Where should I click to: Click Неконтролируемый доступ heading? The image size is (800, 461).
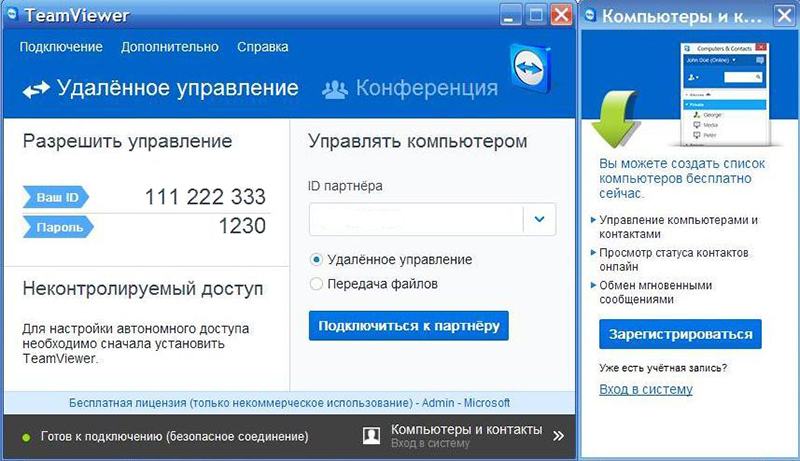[143, 289]
